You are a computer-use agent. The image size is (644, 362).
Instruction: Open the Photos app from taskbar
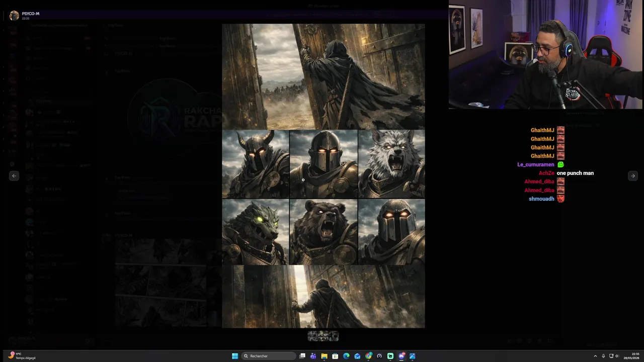click(413, 356)
